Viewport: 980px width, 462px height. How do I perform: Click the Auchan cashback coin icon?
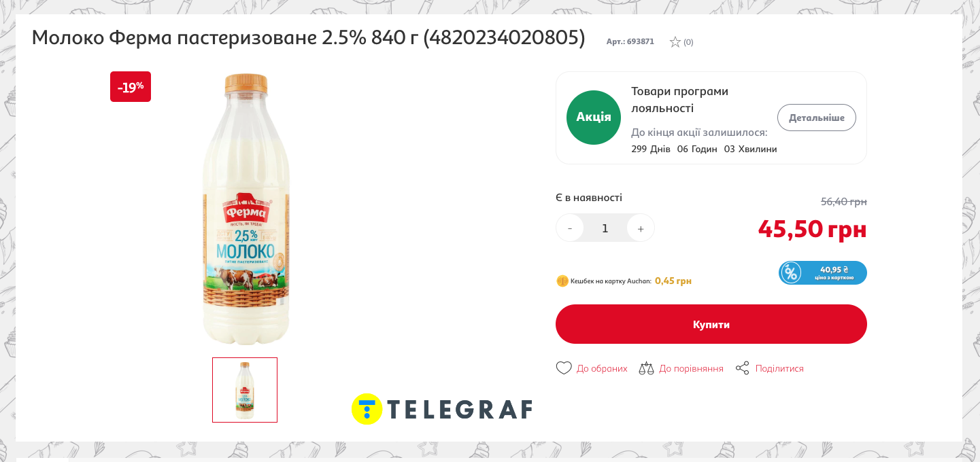point(562,281)
